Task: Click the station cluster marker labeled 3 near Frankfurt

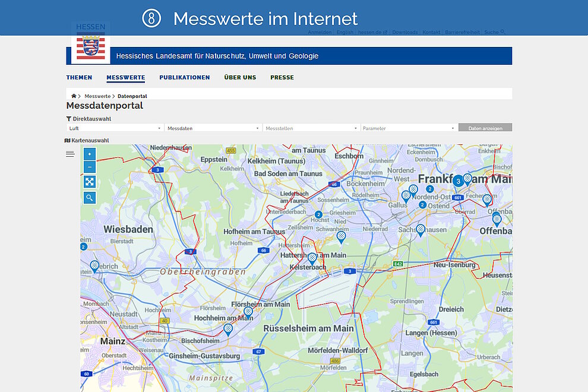Action: [459, 180]
